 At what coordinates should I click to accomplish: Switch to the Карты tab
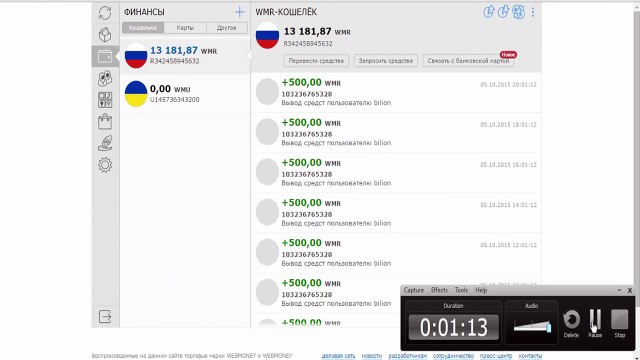tap(185, 28)
